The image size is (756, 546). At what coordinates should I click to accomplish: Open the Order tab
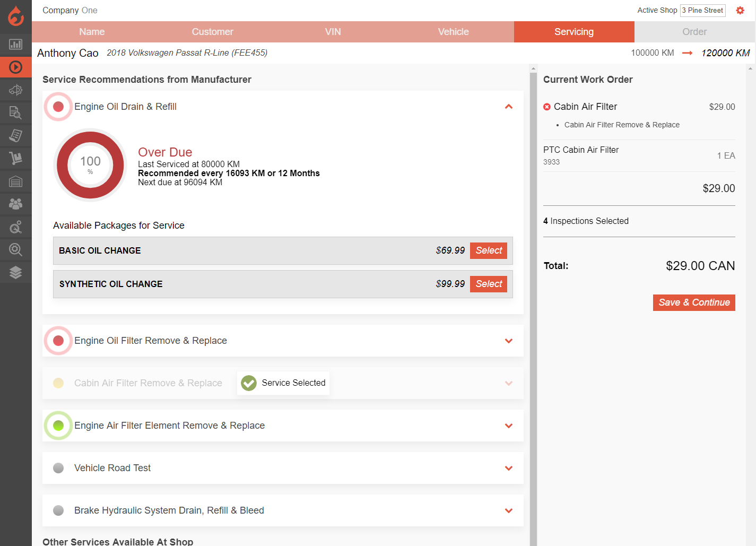click(x=694, y=32)
